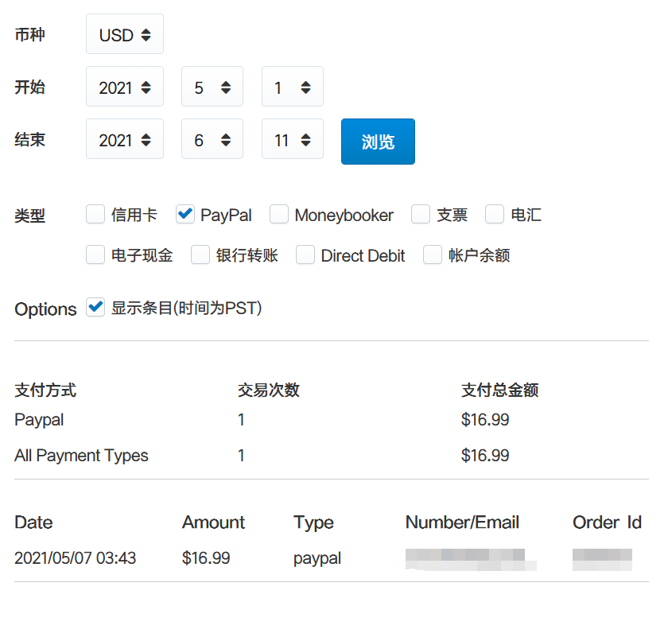This screenshot has width=672, height=637.
Task: Tick the 银行转账 checkbox
Action: [x=201, y=254]
